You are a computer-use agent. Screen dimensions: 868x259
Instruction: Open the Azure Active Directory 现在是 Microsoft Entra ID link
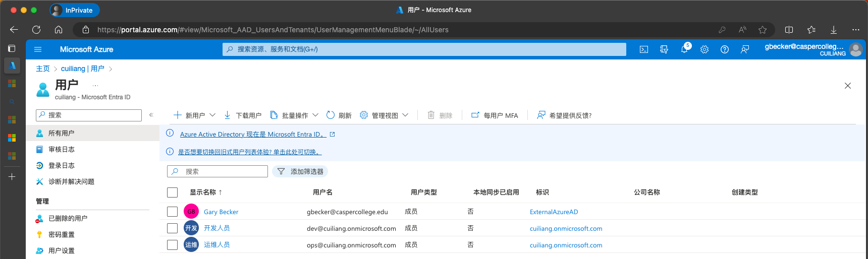click(x=253, y=135)
